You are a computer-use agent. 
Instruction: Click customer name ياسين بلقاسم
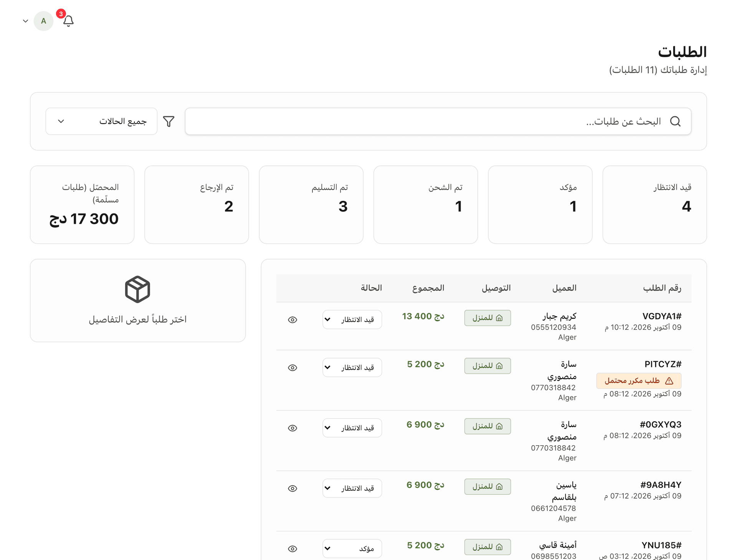pos(564,491)
